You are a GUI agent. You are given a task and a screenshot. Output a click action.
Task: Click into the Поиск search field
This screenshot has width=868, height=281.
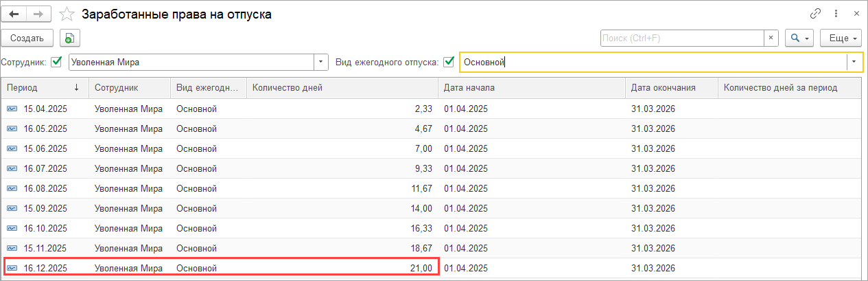(682, 38)
